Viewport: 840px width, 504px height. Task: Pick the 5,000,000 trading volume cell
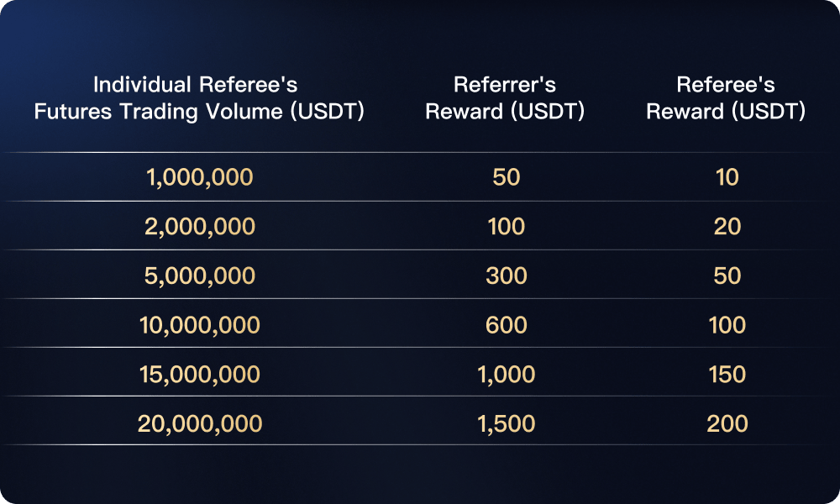pyautogui.click(x=200, y=276)
